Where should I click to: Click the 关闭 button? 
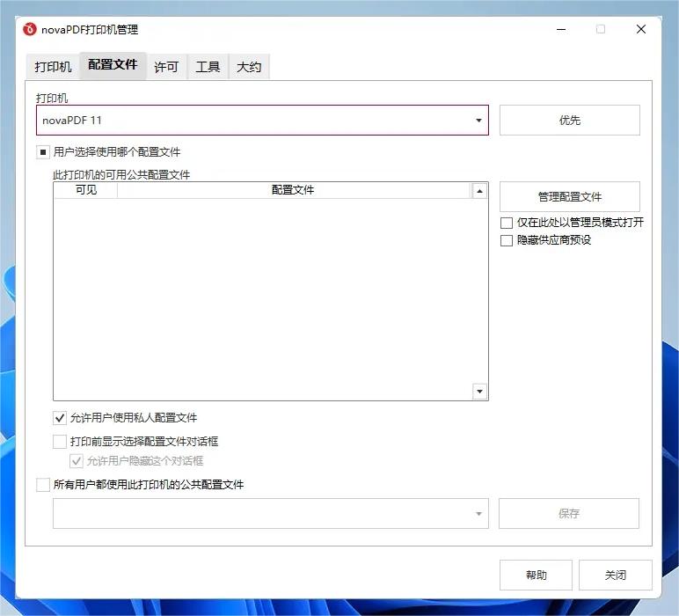(x=616, y=576)
